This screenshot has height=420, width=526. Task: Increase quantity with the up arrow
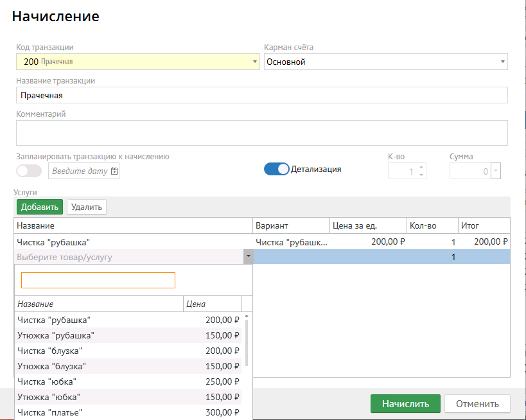click(421, 168)
